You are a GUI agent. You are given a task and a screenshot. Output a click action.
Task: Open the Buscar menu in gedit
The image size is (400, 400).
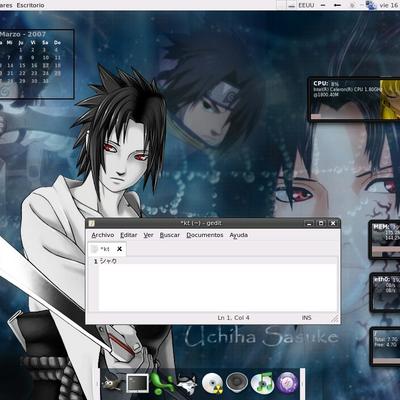tap(170, 235)
